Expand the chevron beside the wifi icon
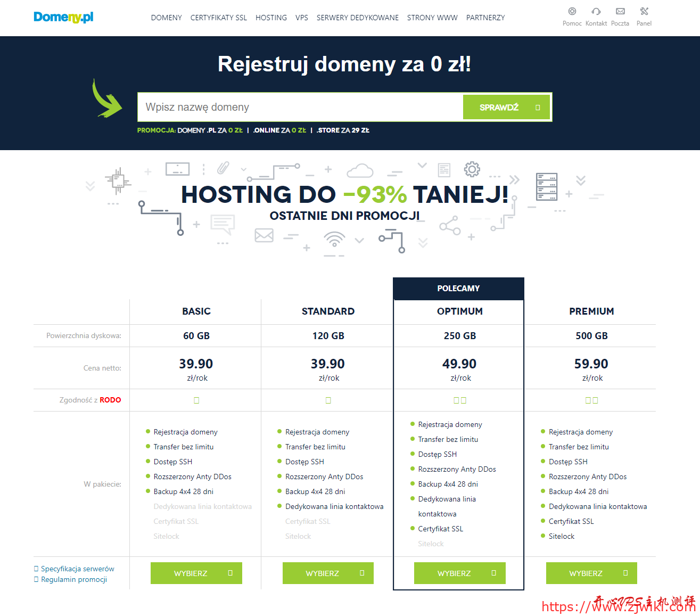This screenshot has width=700, height=616. (x=359, y=241)
